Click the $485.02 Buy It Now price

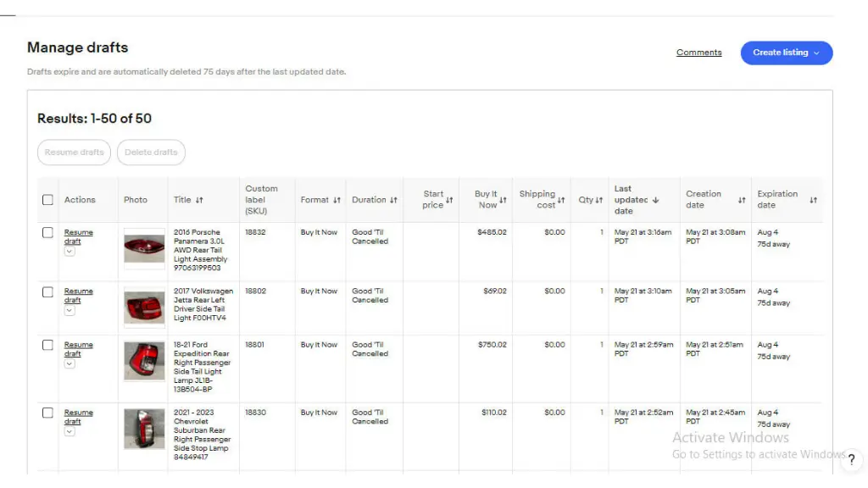click(x=492, y=232)
